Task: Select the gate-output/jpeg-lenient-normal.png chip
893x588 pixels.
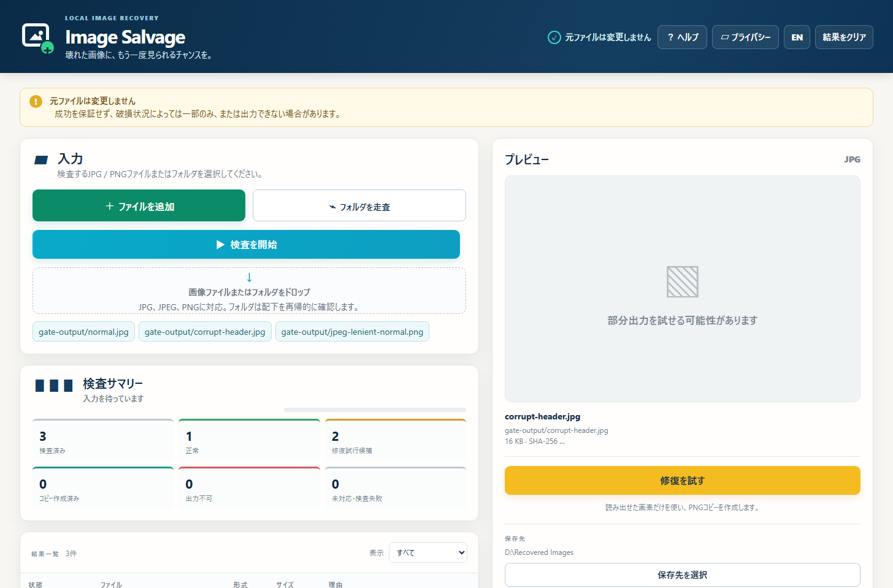Action: click(x=352, y=332)
